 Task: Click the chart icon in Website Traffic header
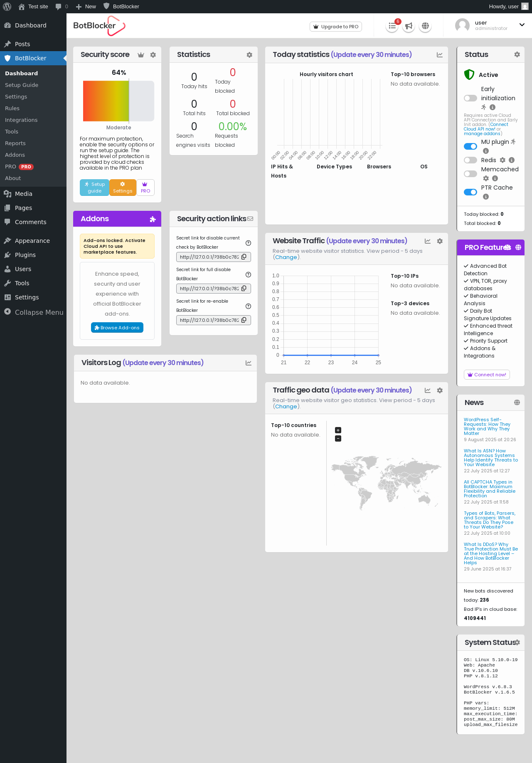[428, 241]
